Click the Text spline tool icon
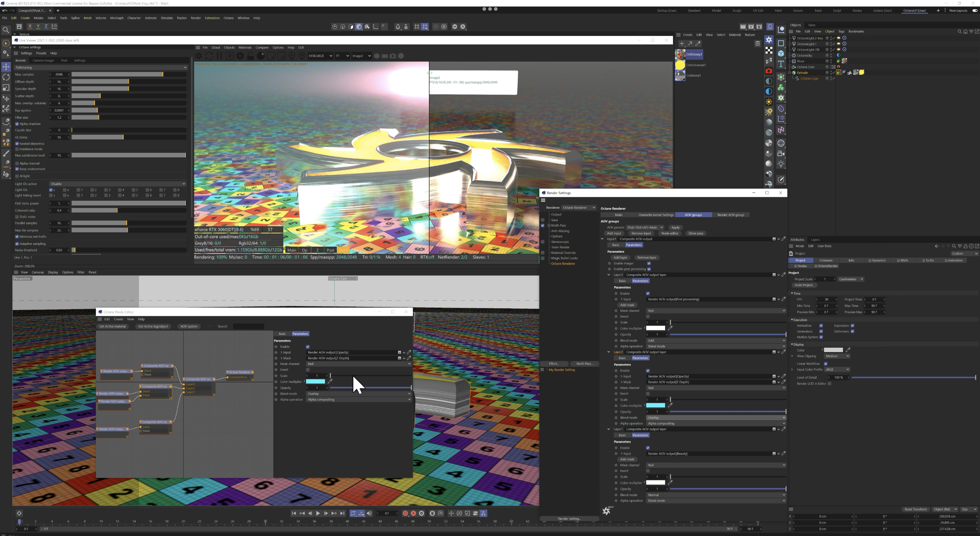This screenshot has height=536, width=980. [781, 64]
